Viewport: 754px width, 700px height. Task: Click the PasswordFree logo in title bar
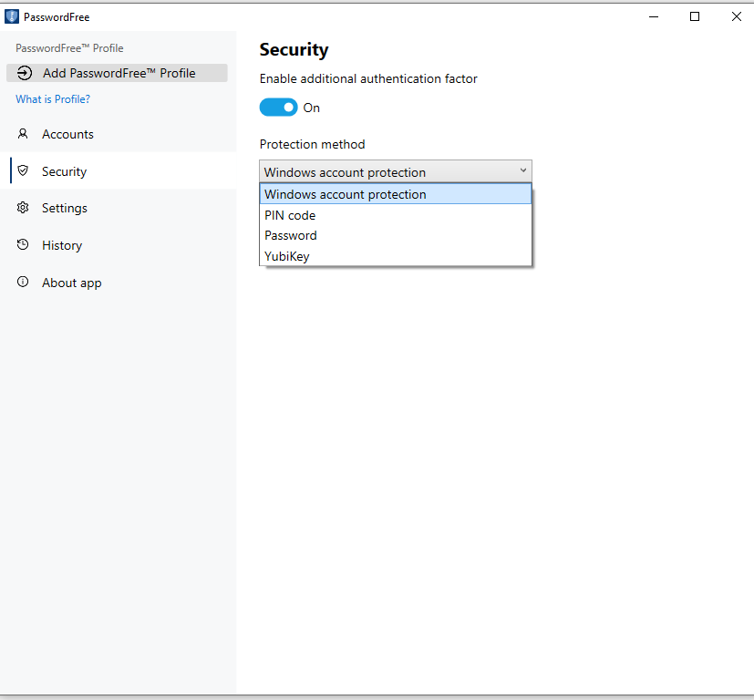pos(12,16)
